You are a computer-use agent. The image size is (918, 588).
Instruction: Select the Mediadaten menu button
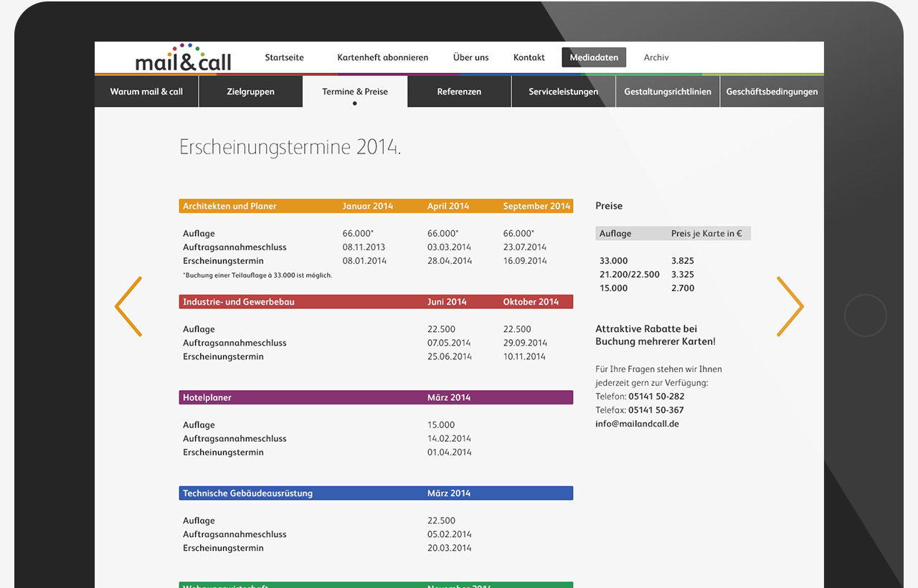point(594,57)
